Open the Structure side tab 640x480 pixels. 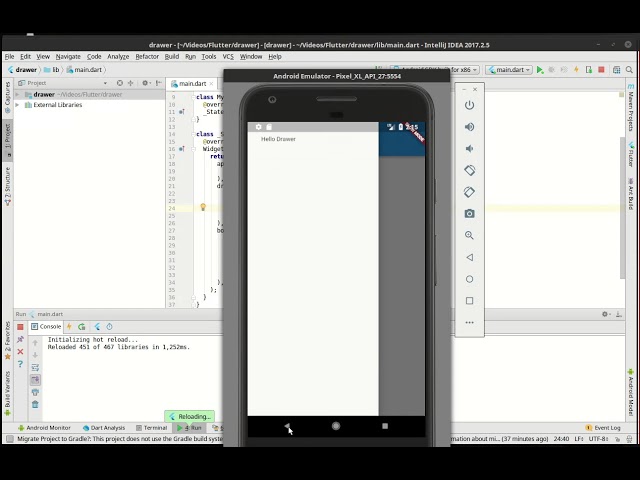[x=8, y=186]
